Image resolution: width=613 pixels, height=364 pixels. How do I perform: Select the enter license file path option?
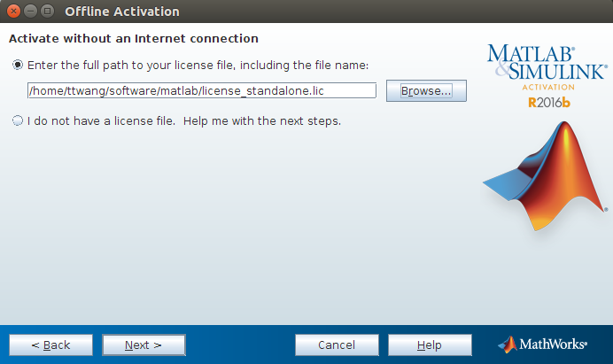pyautogui.click(x=18, y=65)
